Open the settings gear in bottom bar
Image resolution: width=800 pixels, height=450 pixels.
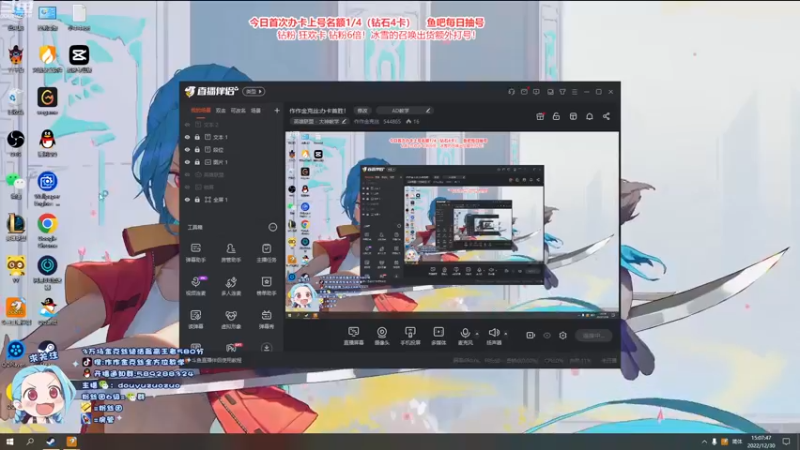pos(563,335)
